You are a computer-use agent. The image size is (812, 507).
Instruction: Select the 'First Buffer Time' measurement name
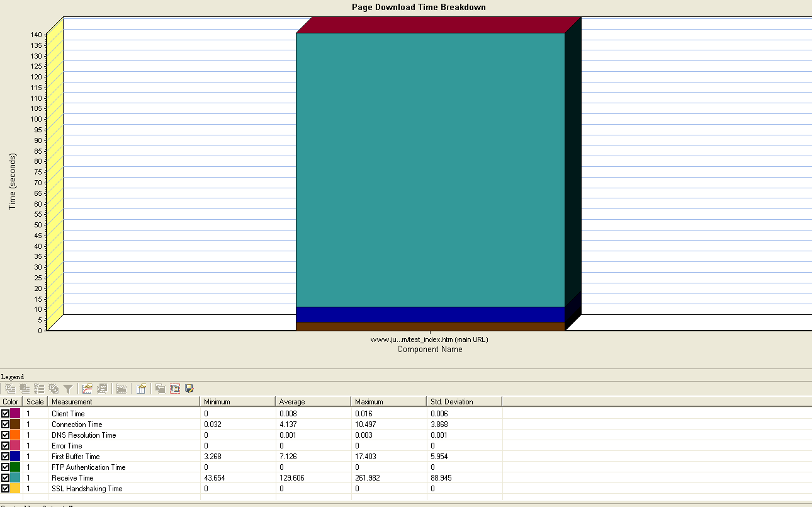[x=76, y=456]
